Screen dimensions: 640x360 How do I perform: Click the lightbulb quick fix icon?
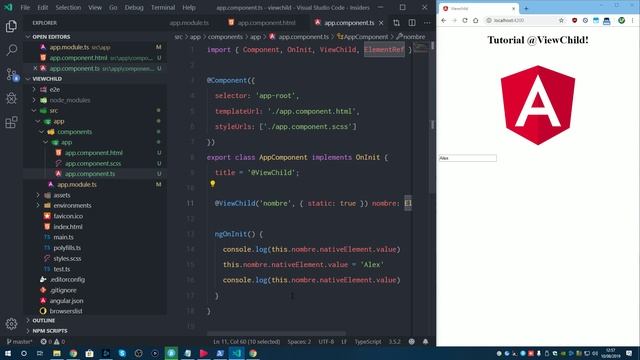(213, 184)
